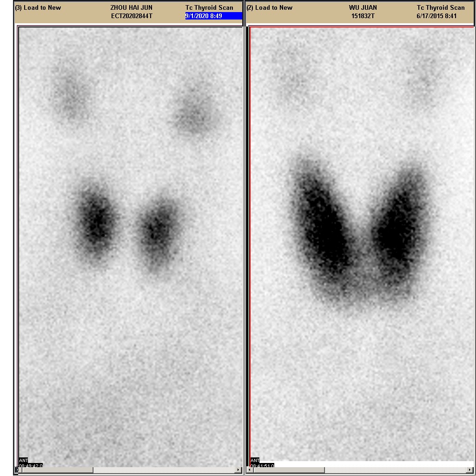Click the right panel horizontal scrollbar thumb

click(x=289, y=470)
